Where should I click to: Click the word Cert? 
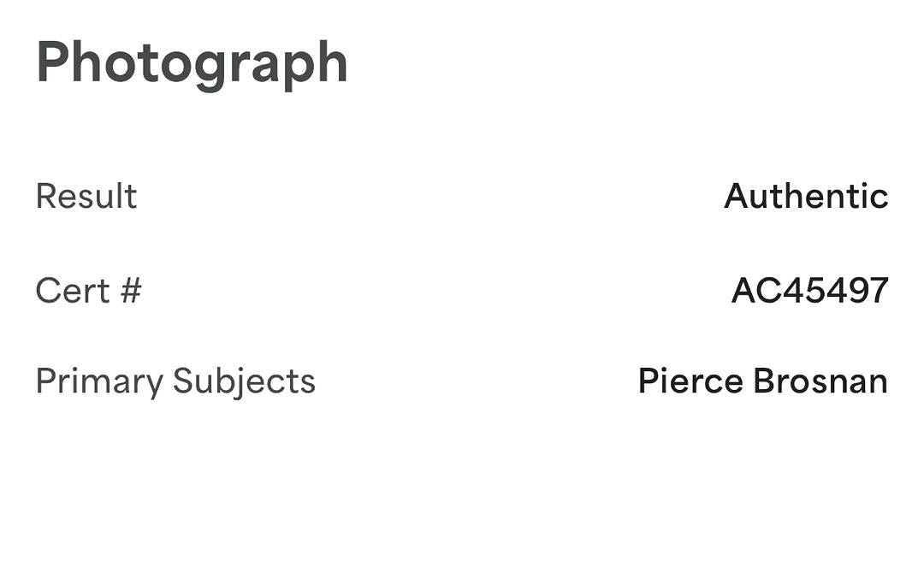point(73,291)
